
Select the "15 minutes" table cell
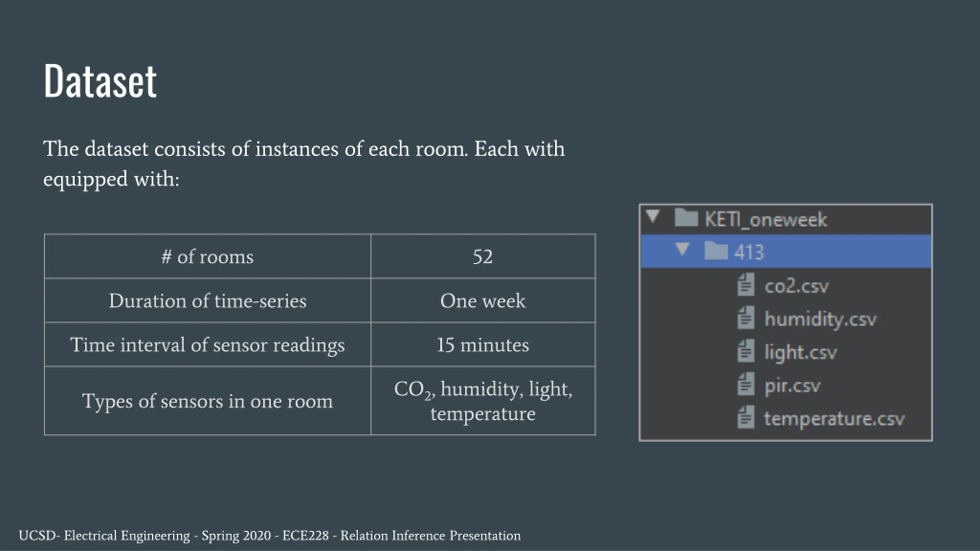(x=483, y=345)
